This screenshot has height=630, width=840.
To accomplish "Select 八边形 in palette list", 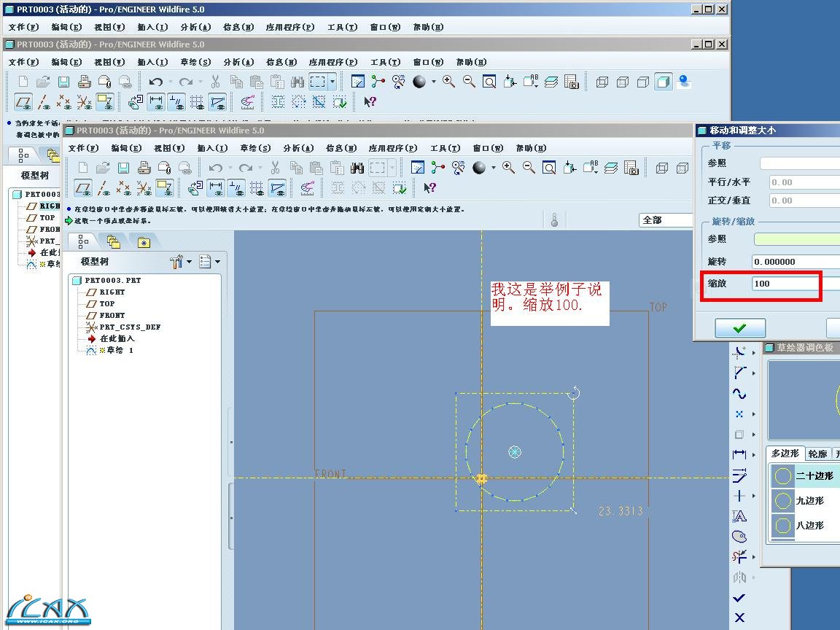I will [805, 526].
